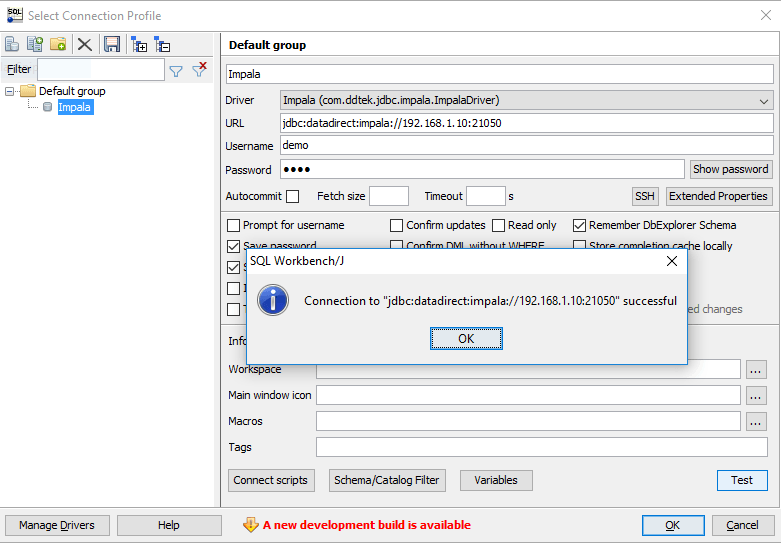
Task: Click the Default group folder icon
Action: click(28, 91)
